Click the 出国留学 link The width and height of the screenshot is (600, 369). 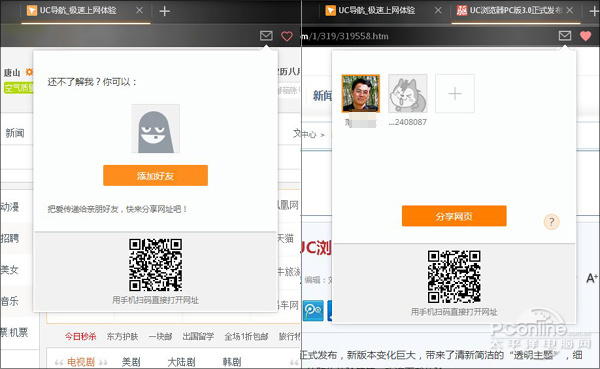[198, 336]
